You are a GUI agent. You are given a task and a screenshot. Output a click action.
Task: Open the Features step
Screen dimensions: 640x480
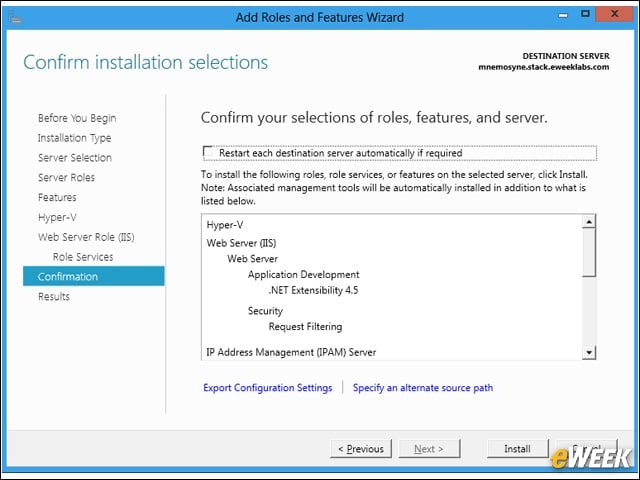pos(57,198)
